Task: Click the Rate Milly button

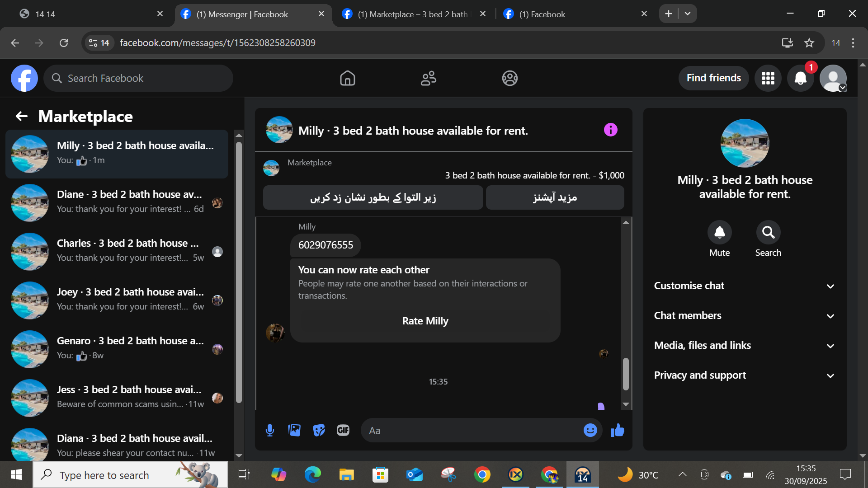Action: (x=425, y=321)
